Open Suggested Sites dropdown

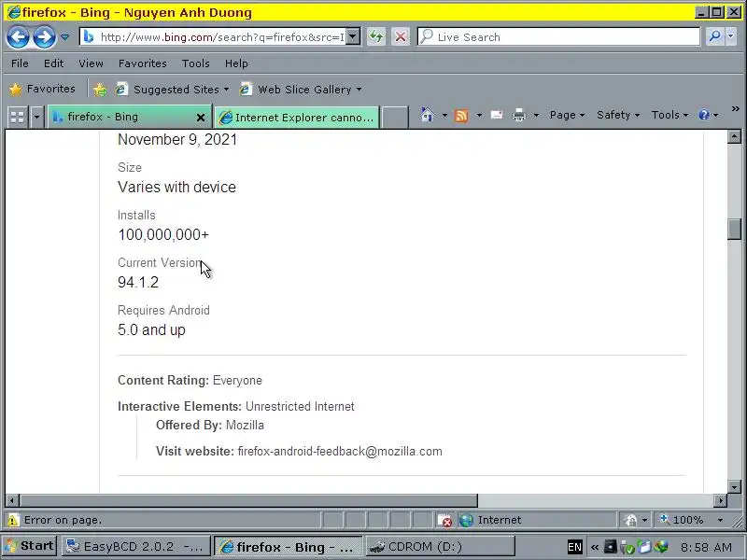click(174, 90)
